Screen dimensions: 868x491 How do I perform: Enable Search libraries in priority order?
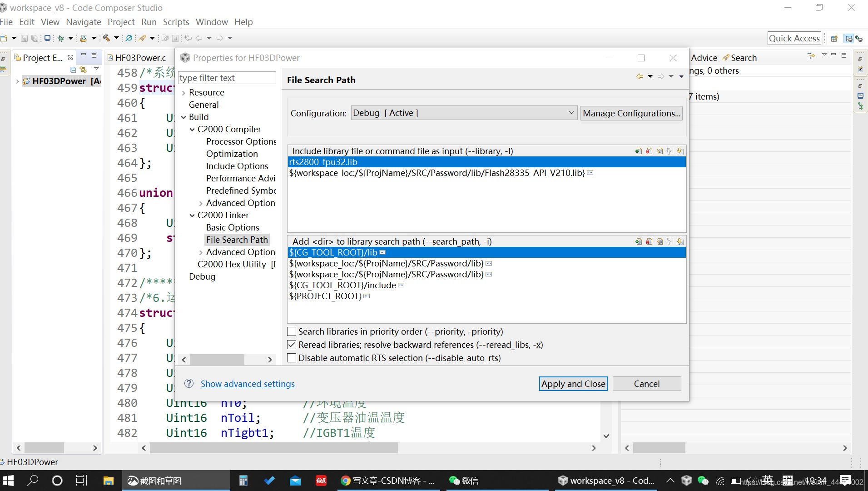292,331
